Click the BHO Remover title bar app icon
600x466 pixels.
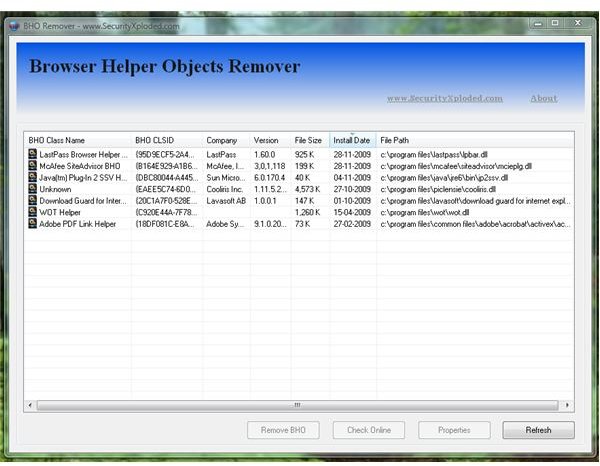tap(15, 26)
